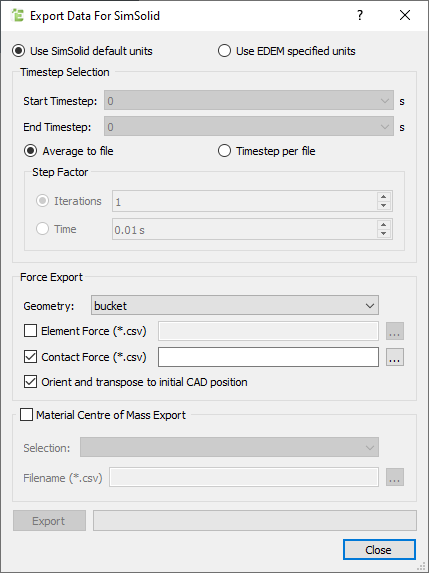This screenshot has width=429, height=573.
Task: Enable Element Force csv checkbox
Action: coord(30,331)
